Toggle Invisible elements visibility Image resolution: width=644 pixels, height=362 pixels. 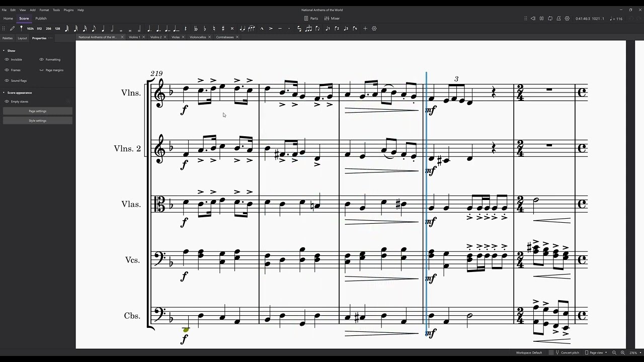14,59
